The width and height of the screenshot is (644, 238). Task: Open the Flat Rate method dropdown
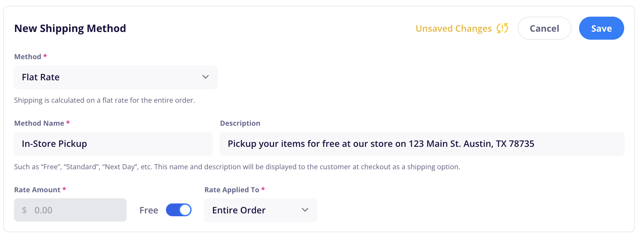point(116,77)
